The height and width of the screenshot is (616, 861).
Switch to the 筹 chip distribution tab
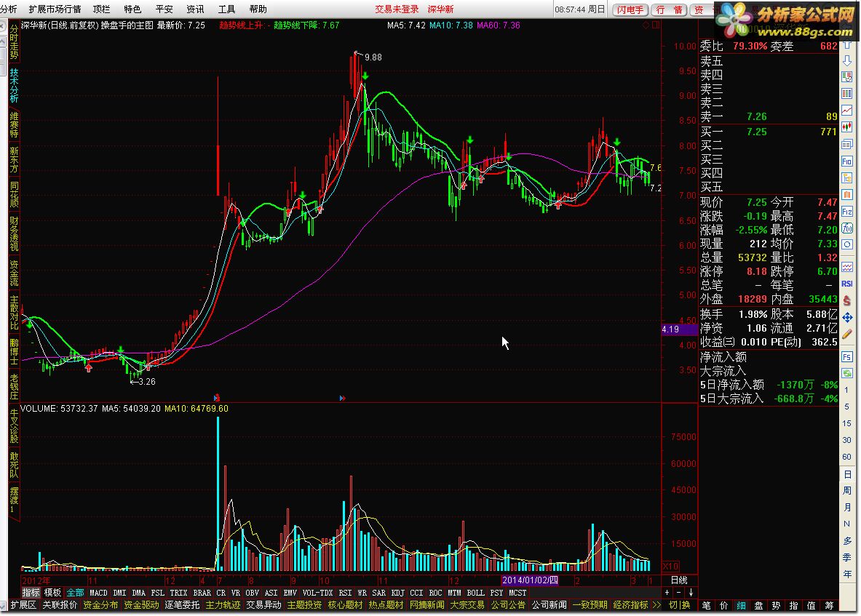point(829,605)
